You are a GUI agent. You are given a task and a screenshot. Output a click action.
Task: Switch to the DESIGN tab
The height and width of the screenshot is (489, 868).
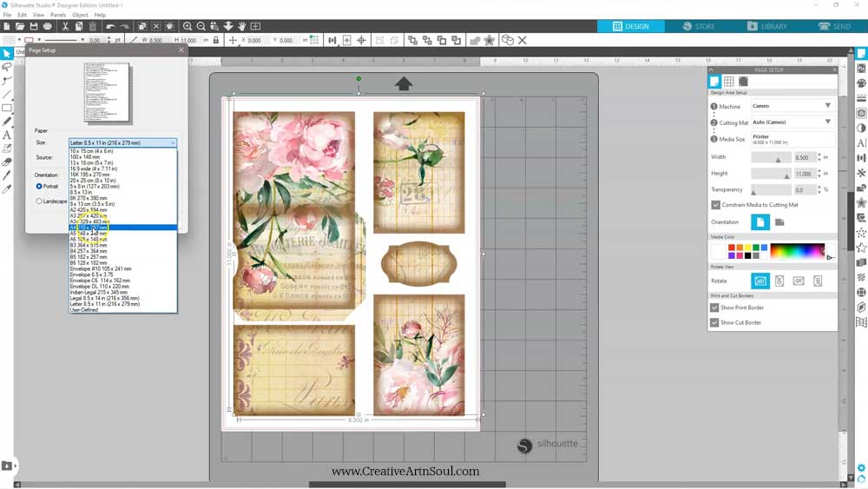[630, 26]
